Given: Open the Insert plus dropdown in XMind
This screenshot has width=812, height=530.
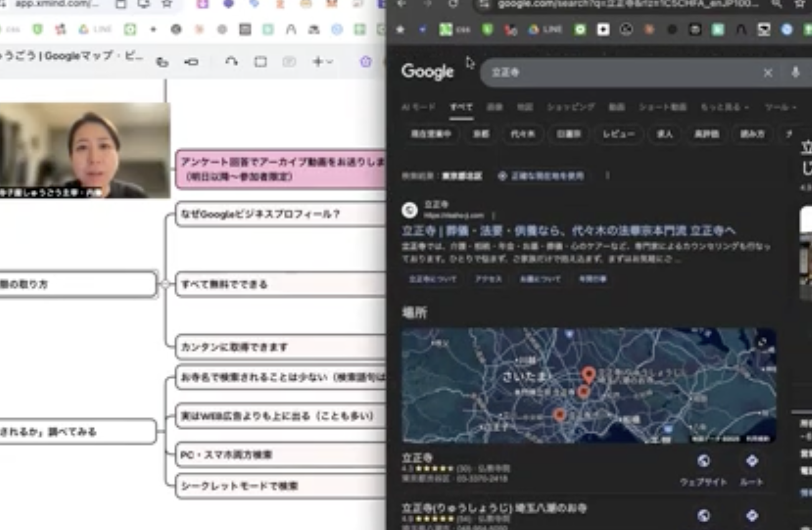Looking at the screenshot, I should pos(322,61).
